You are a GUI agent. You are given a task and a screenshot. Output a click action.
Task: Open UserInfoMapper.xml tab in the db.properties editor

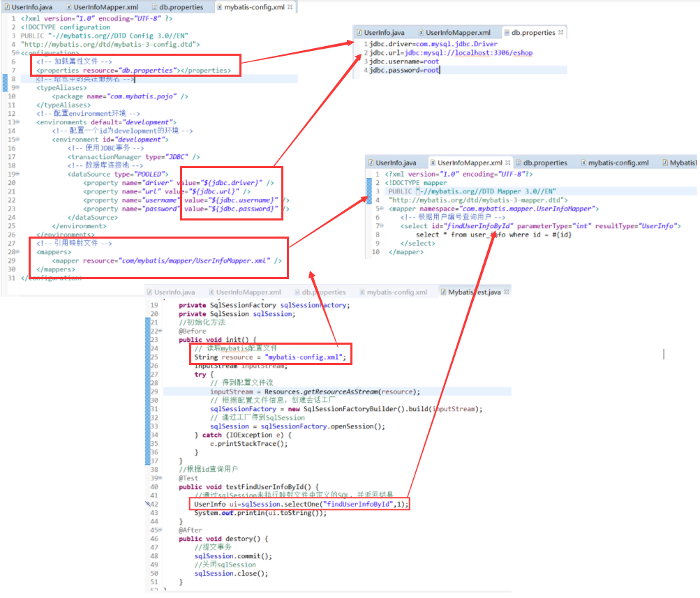coord(454,33)
